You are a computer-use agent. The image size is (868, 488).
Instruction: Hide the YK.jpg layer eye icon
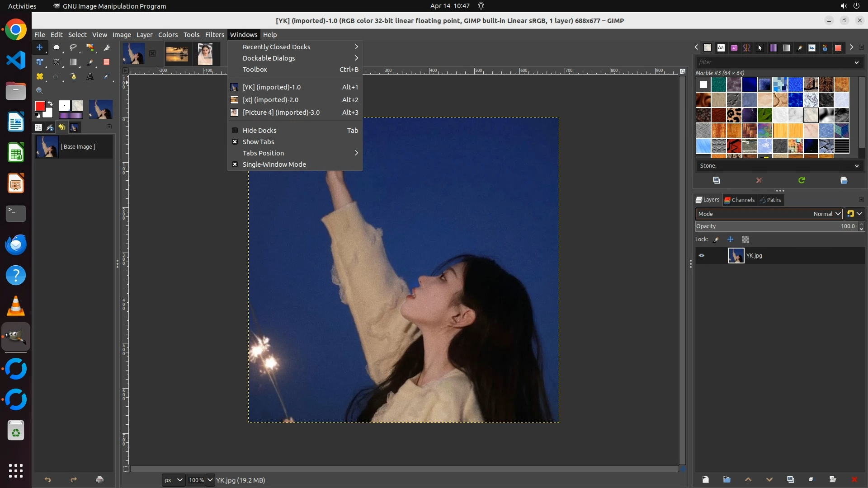(702, 256)
